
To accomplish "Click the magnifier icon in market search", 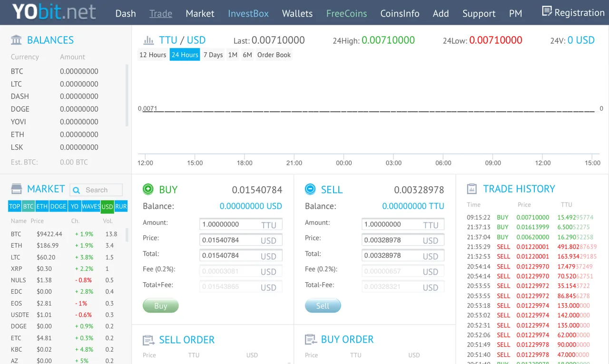I will point(76,190).
